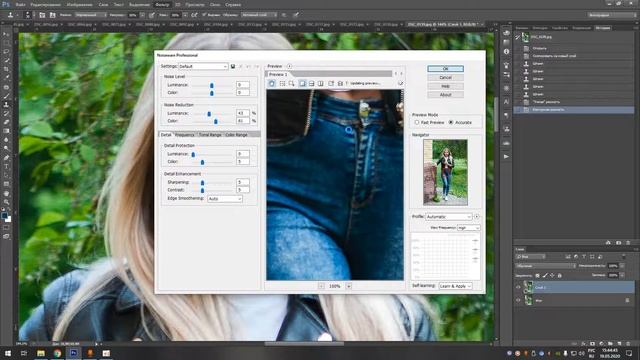Click the profile load icon beside Profile dropdown
The height and width of the screenshot is (360, 640).
(477, 217)
